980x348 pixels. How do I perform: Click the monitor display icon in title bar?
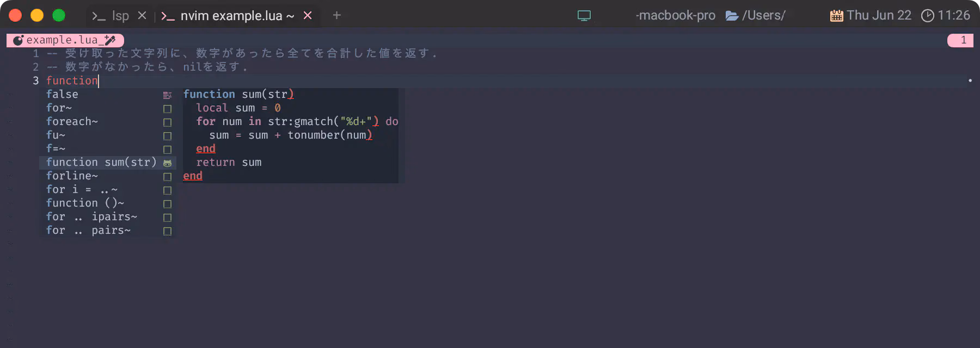(x=584, y=16)
